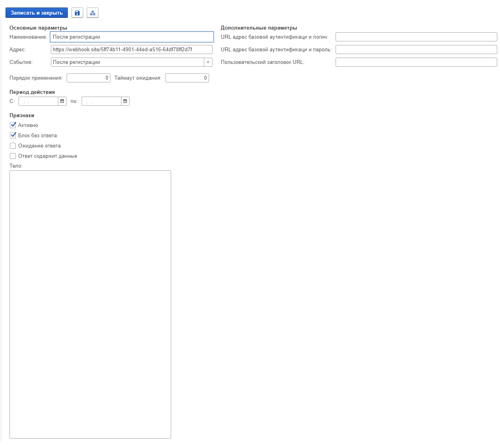Screen dimensions: 500x448
Task: Open the calendar for the по date
Action: tap(125, 101)
